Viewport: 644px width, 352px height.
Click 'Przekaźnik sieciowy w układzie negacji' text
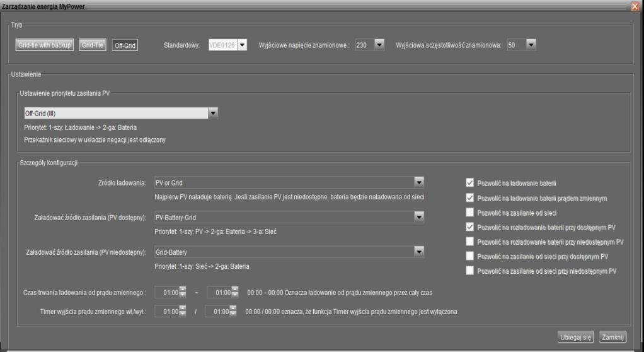click(x=95, y=140)
